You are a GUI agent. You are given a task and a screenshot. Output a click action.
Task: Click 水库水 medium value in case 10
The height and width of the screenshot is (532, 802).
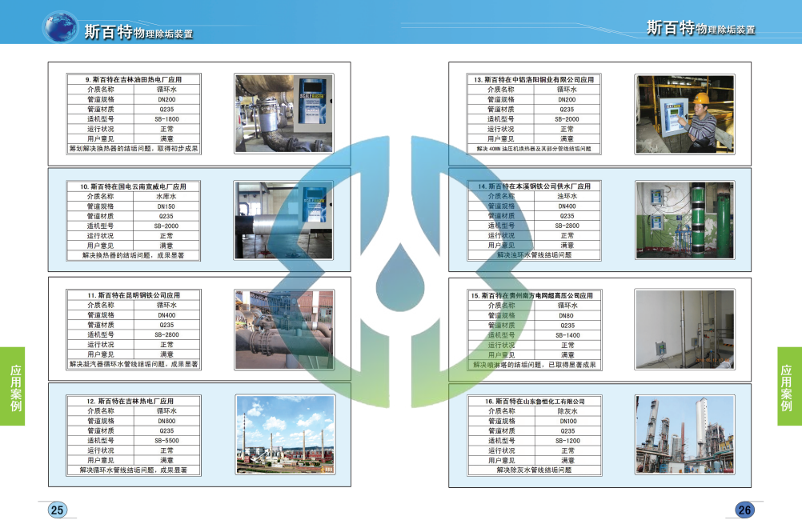point(166,196)
